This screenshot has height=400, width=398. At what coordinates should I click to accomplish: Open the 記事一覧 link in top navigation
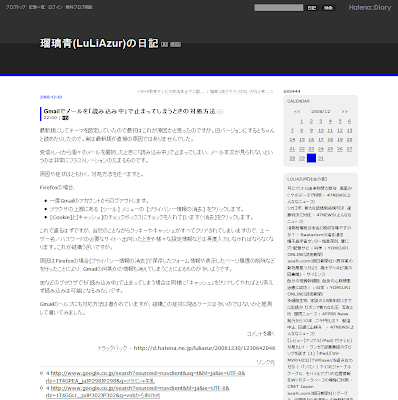coord(37,7)
